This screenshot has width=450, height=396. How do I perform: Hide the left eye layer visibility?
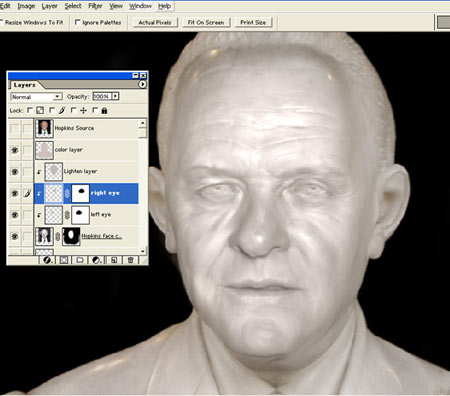click(14, 215)
